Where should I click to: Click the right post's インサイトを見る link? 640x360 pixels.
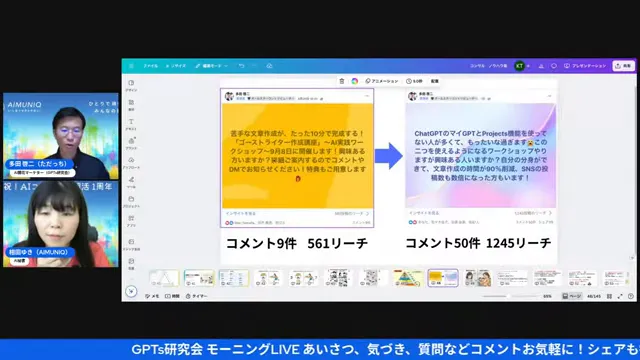tap(424, 213)
